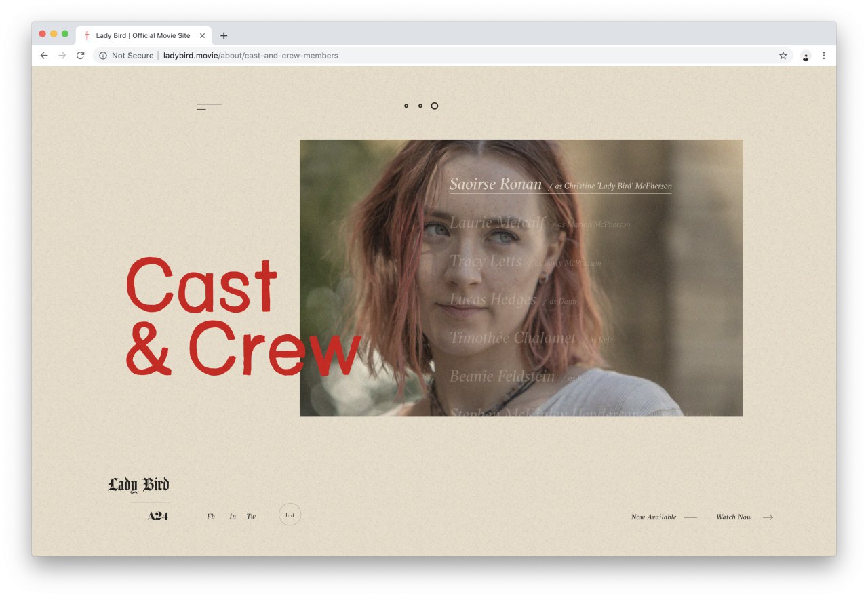Viewport: 868px width, 598px height.
Task: Click the Watch Now link
Action: (x=734, y=517)
